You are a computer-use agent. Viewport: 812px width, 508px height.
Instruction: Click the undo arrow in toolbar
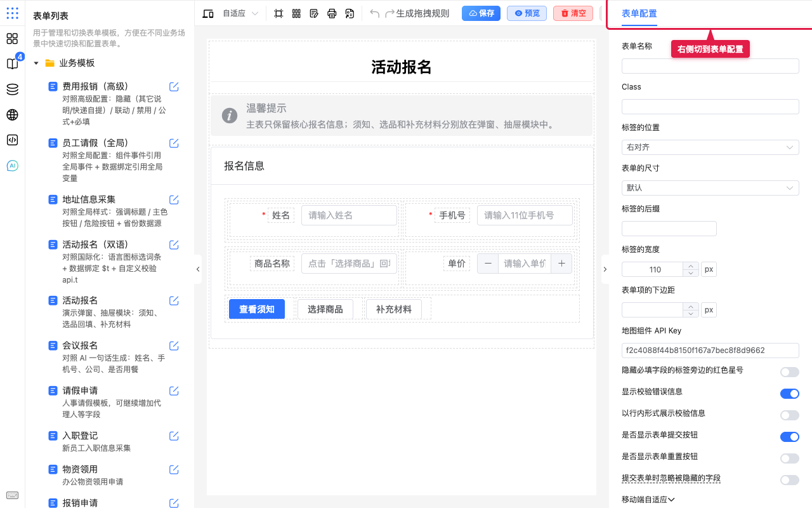(x=374, y=13)
